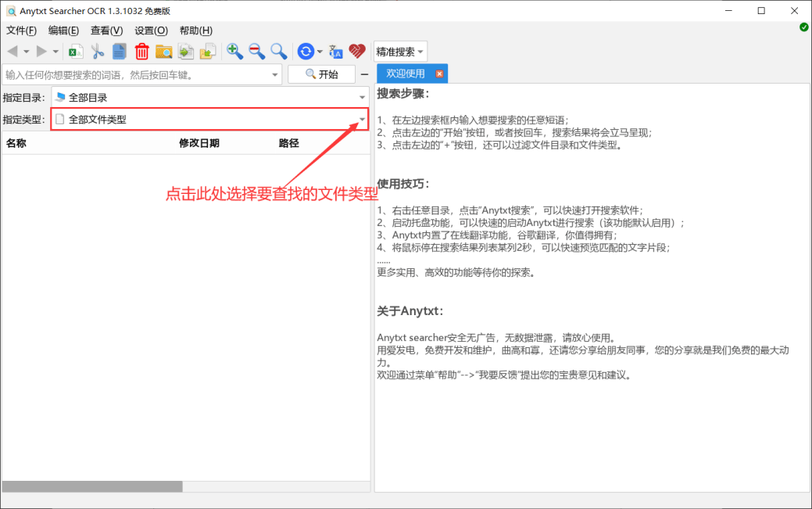Open the forward history dropdown arrow
812x509 pixels.
pos(55,52)
